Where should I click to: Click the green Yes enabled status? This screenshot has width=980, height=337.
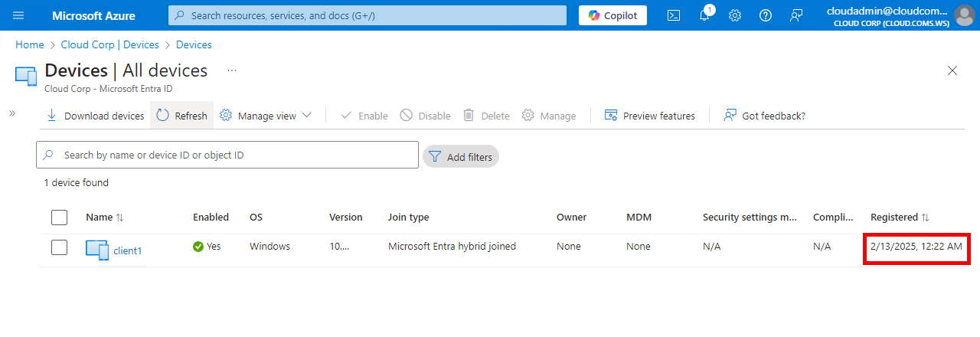tap(207, 247)
